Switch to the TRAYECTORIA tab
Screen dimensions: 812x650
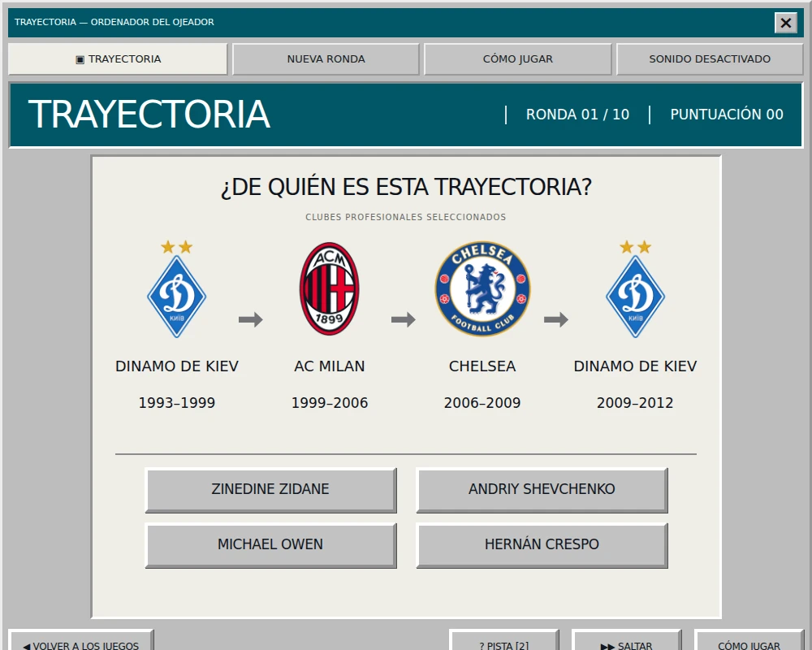pyautogui.click(x=118, y=59)
